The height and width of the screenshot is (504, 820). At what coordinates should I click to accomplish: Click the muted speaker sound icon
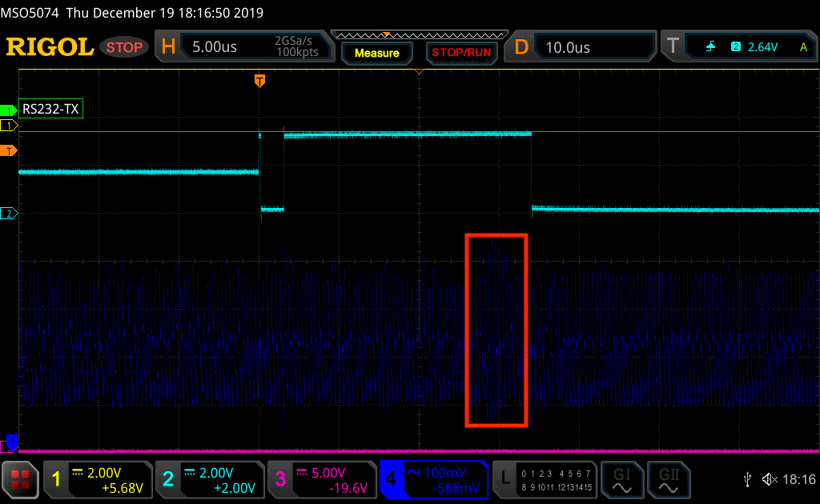point(770,479)
